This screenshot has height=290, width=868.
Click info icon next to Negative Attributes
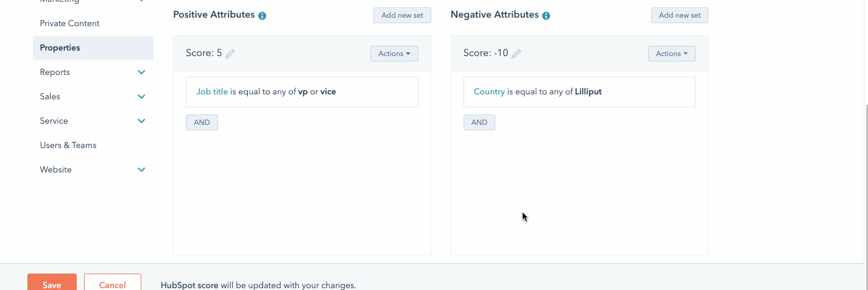pyautogui.click(x=546, y=16)
